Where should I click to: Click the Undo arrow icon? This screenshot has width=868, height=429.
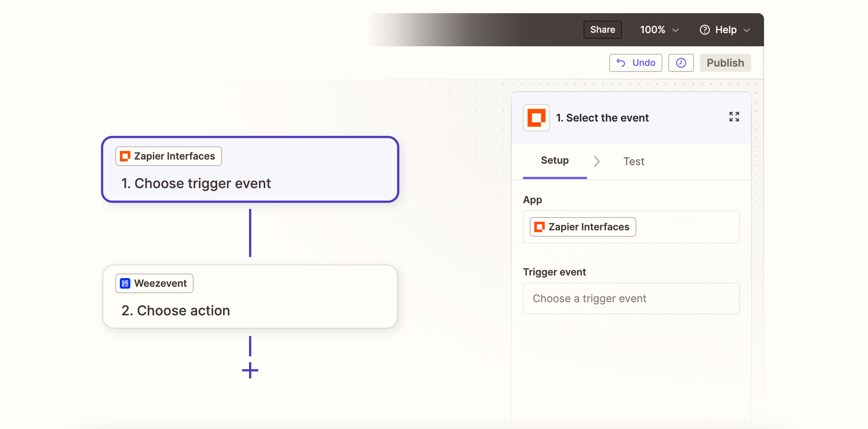tap(621, 63)
